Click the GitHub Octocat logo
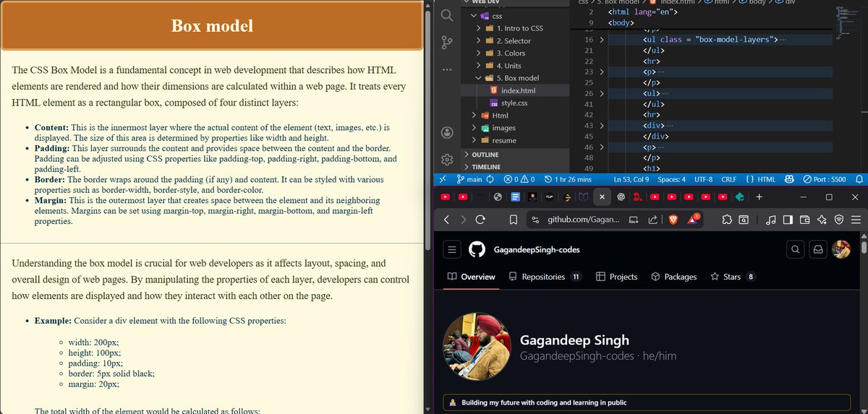The width and height of the screenshot is (868, 414). tap(477, 250)
